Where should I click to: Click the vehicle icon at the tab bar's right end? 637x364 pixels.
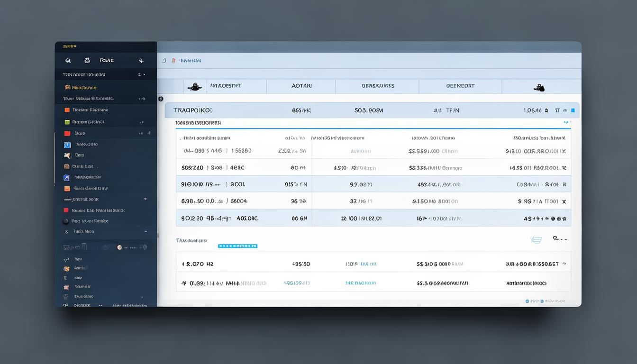539,88
